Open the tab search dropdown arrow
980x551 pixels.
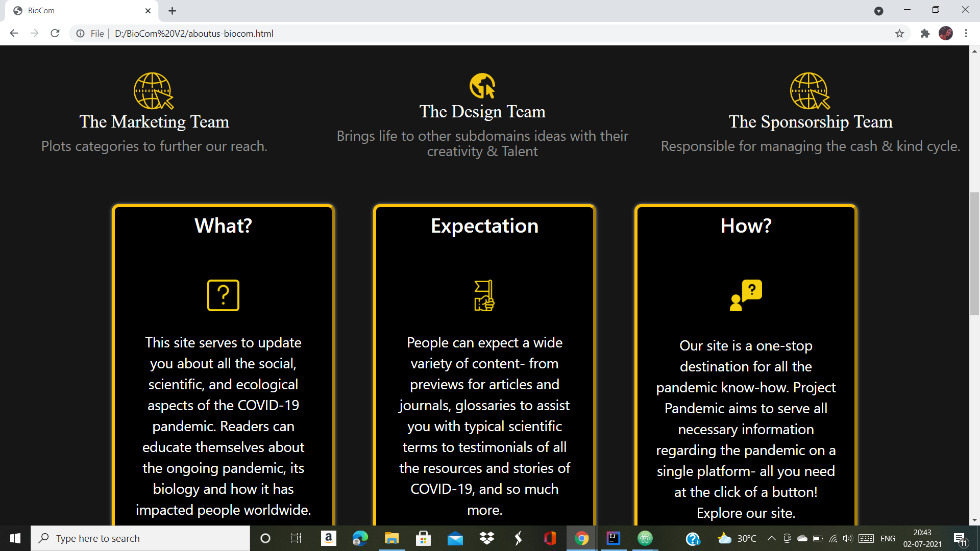(878, 11)
